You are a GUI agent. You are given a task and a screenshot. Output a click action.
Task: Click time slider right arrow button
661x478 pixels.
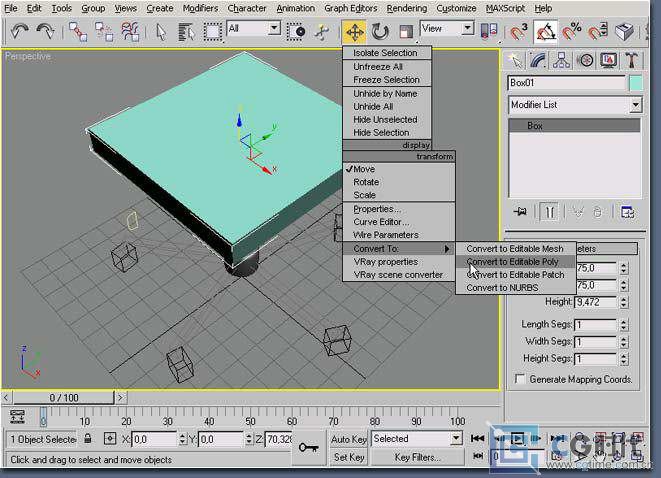[x=121, y=397]
